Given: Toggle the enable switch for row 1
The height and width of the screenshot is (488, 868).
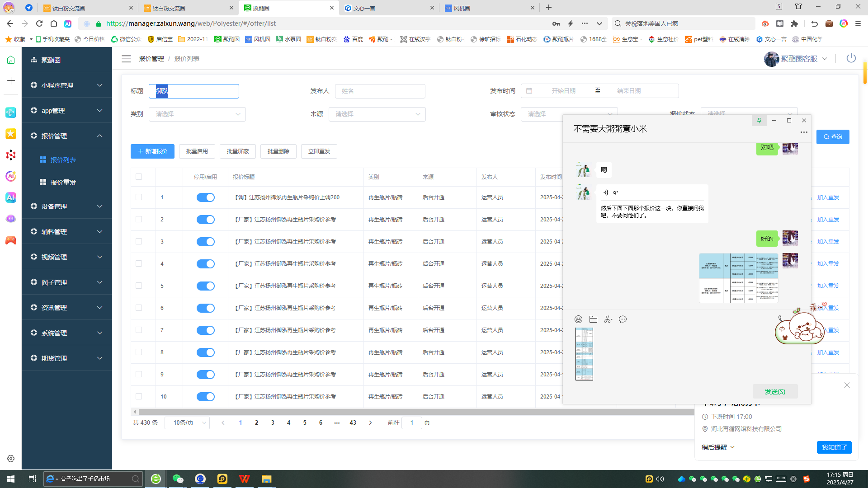Looking at the screenshot, I should (x=205, y=197).
